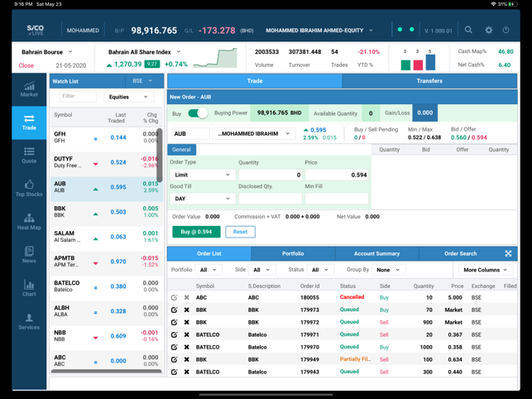Cancel order 179949 with X icon
The height and width of the screenshot is (399, 532).
(x=187, y=359)
